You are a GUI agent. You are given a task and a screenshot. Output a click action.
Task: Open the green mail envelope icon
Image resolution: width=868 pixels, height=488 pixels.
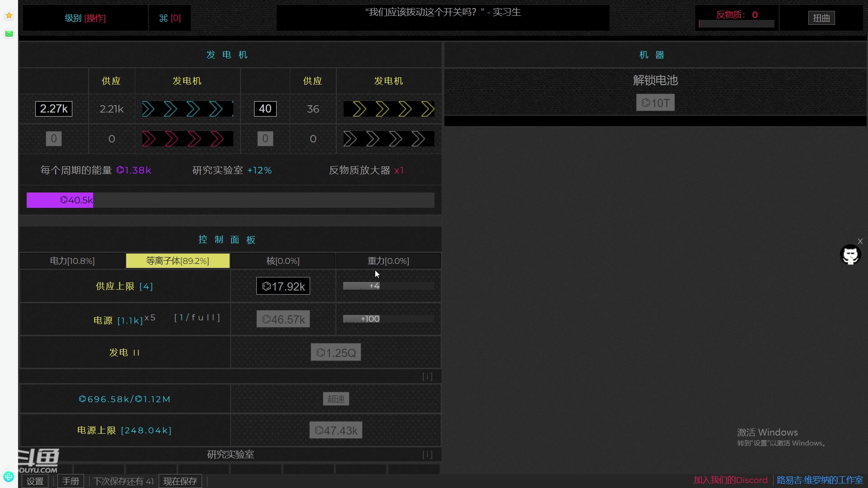click(x=9, y=33)
